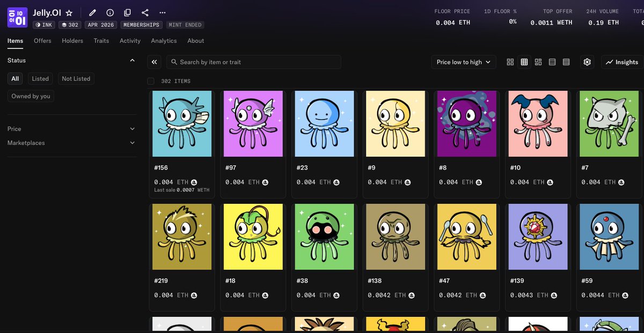Open the Offers tab
The image size is (644, 333).
click(42, 41)
